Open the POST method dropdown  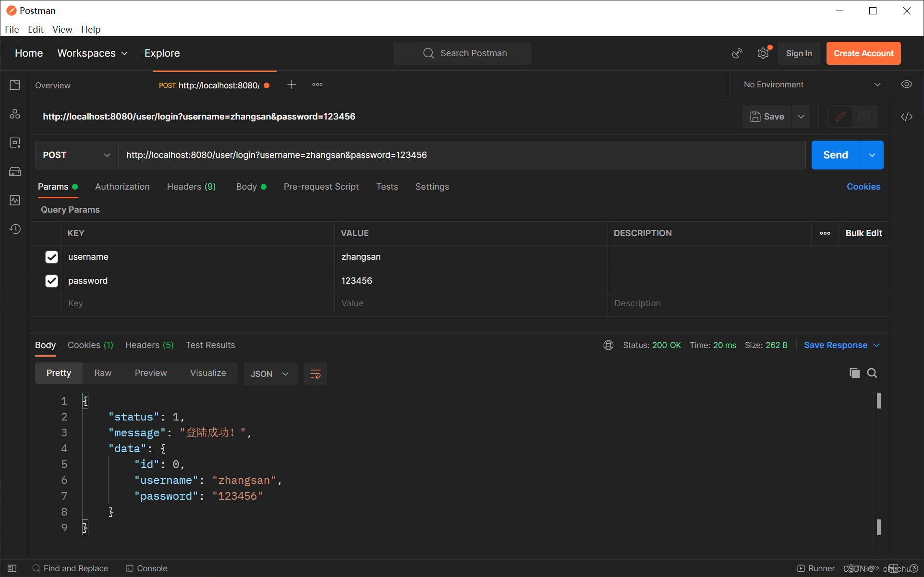pos(76,155)
